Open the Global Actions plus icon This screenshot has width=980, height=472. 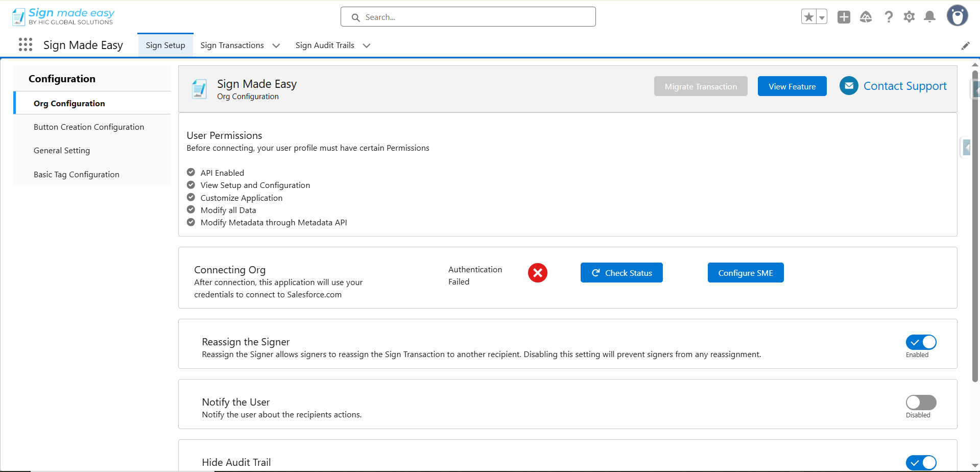point(844,17)
